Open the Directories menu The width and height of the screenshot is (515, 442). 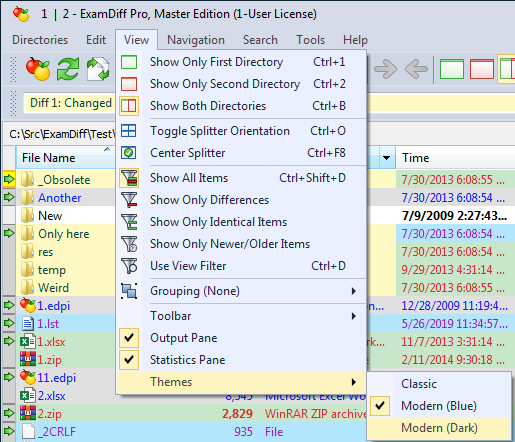click(40, 40)
